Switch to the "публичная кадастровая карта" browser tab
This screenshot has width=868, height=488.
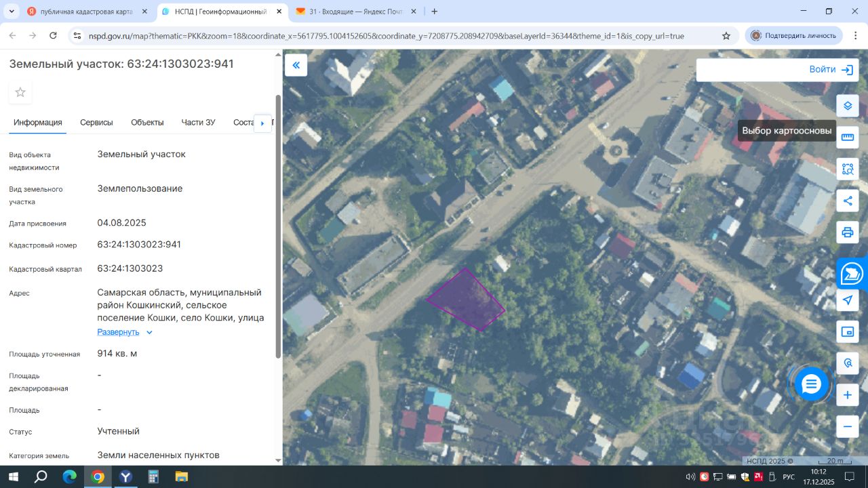coord(87,12)
